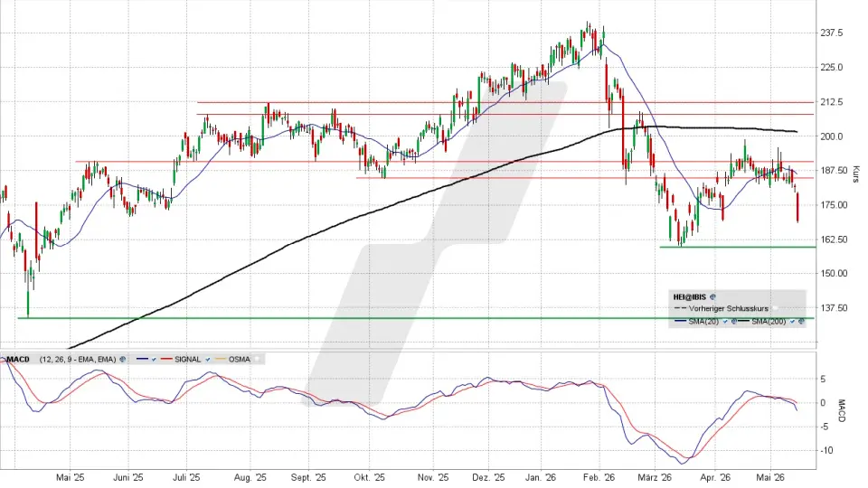Screen dimensions: 868x488
Task: Click the Nov. 25 date axis label
Action: coord(433,477)
